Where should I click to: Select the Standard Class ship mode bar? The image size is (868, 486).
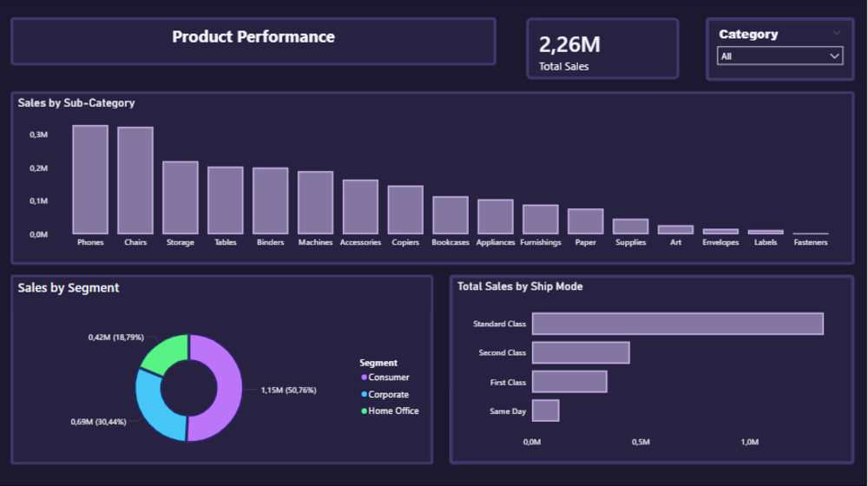coord(678,324)
